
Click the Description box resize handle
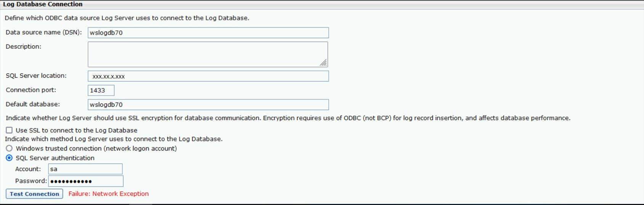pos(323,63)
